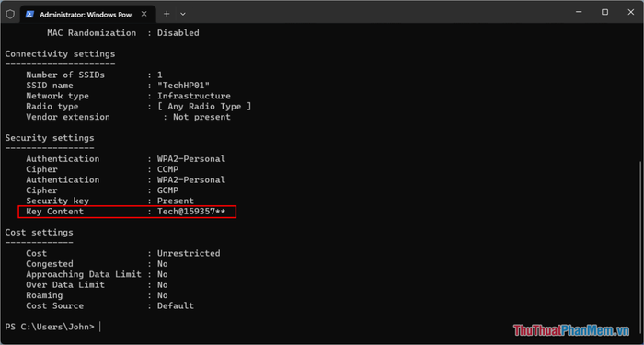
Task: Minimize the terminal window
Action: click(579, 12)
